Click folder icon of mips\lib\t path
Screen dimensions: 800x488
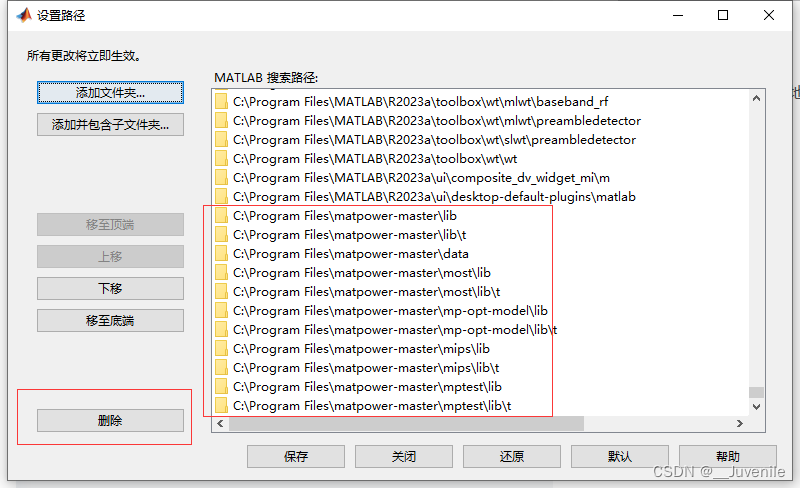pyautogui.click(x=221, y=368)
